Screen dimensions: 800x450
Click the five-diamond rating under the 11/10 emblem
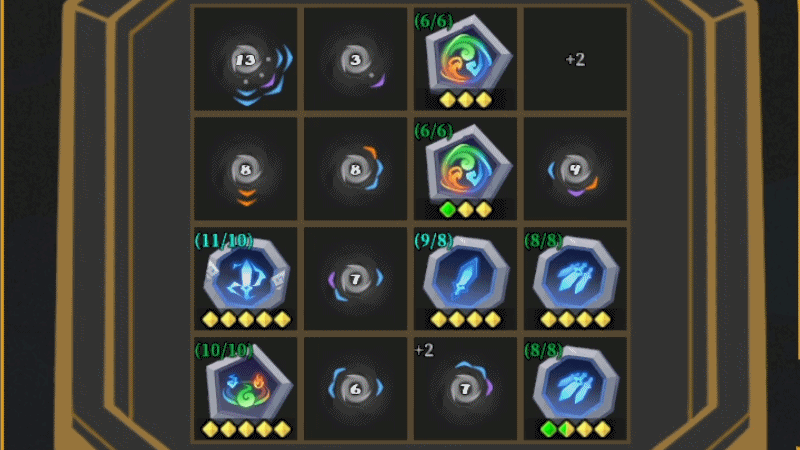(246, 320)
